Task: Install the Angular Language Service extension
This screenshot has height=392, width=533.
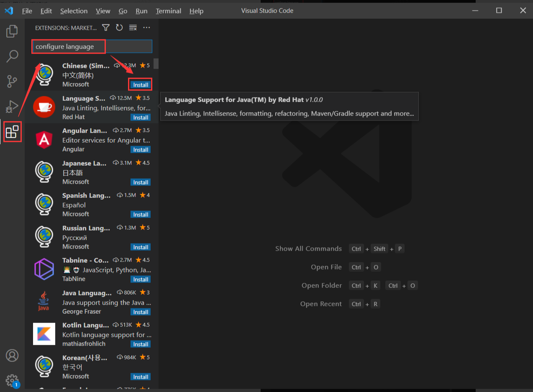Action: (141, 150)
